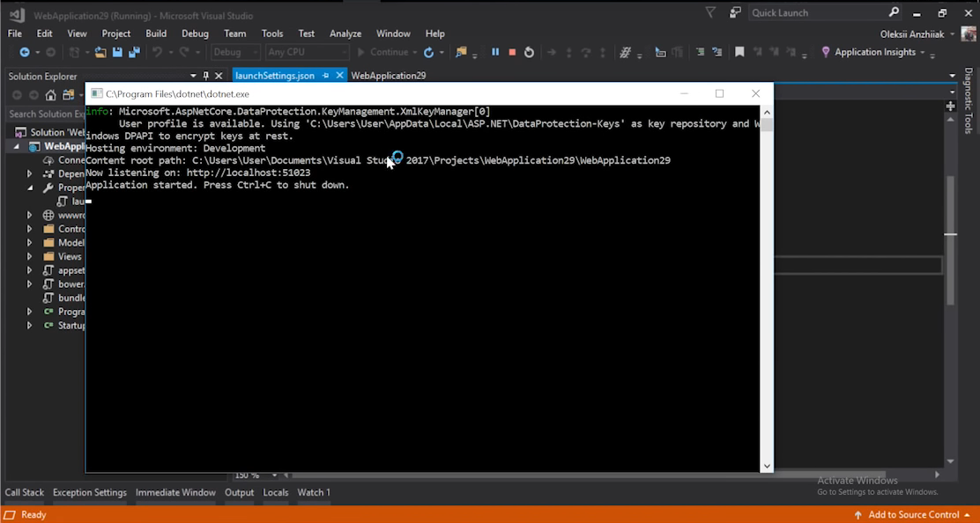Collapse the Properties node in Solution Explorer
Screen dimensions: 980x523
(x=29, y=188)
